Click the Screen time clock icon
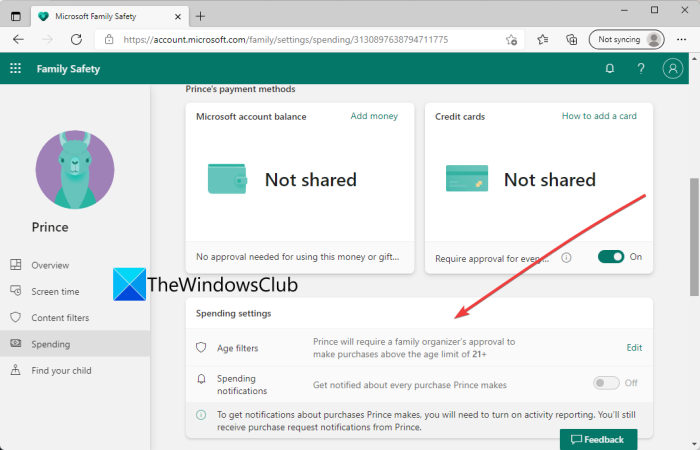 coord(16,291)
